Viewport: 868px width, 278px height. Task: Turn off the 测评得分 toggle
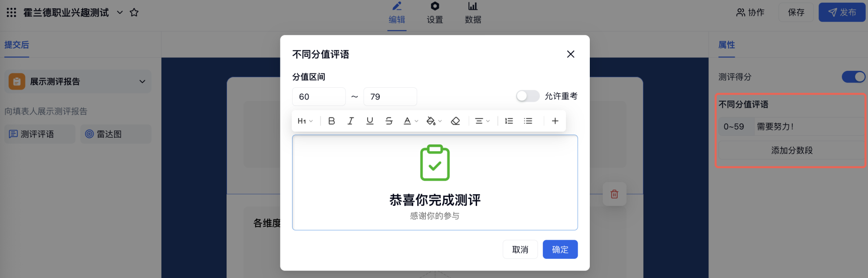853,77
